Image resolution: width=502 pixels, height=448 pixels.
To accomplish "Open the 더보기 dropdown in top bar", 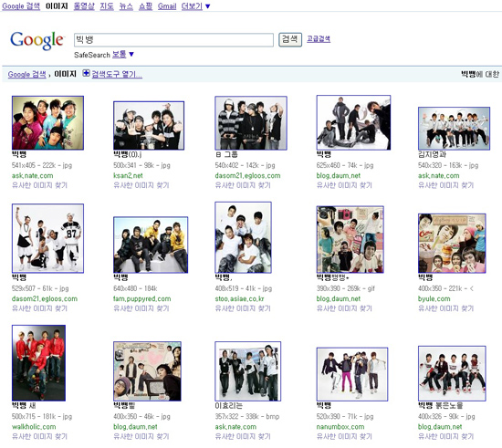I will 195,6.
